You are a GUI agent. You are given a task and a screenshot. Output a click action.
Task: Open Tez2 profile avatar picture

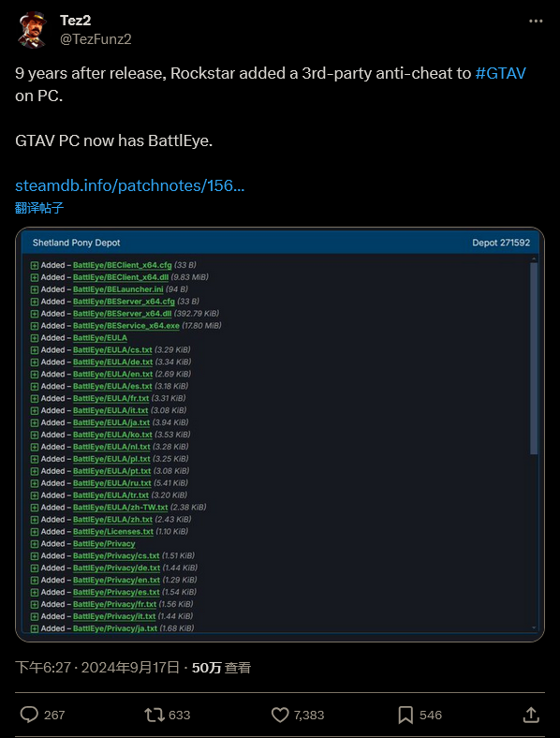[x=33, y=30]
